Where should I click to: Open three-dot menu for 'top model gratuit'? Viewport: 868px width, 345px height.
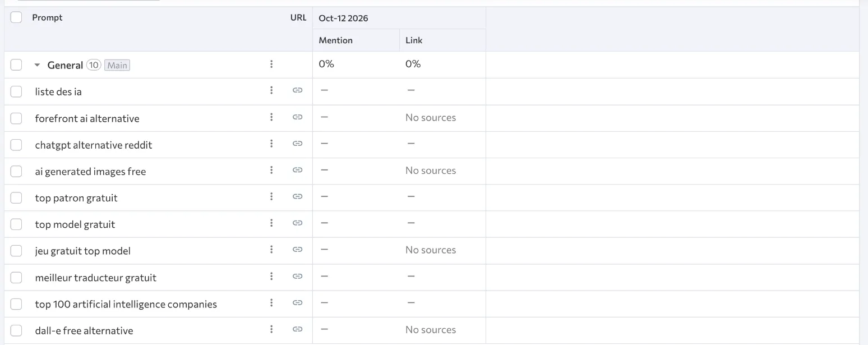click(271, 223)
